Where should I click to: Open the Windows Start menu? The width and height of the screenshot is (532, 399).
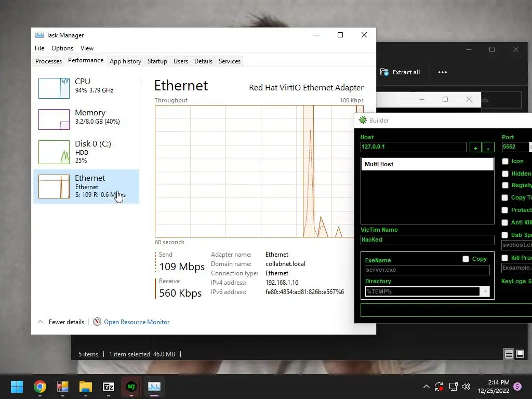click(17, 387)
